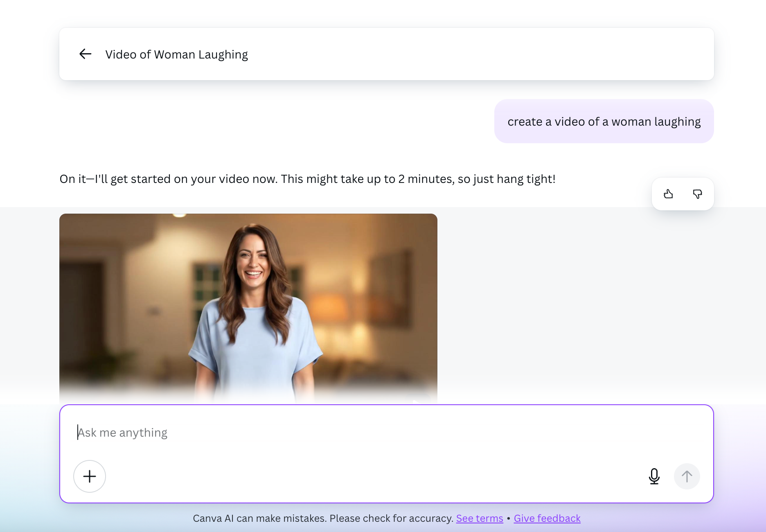Viewport: 766px width, 532px height.
Task: Open the plus attachment menu
Action: click(90, 476)
